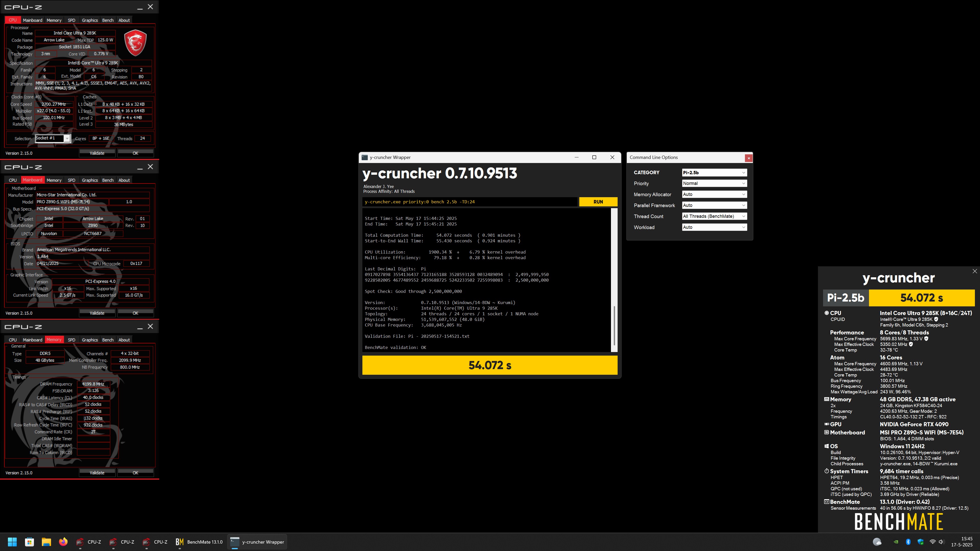The image size is (980, 551).
Task: Click the Bluetooth tray icon
Action: (908, 542)
